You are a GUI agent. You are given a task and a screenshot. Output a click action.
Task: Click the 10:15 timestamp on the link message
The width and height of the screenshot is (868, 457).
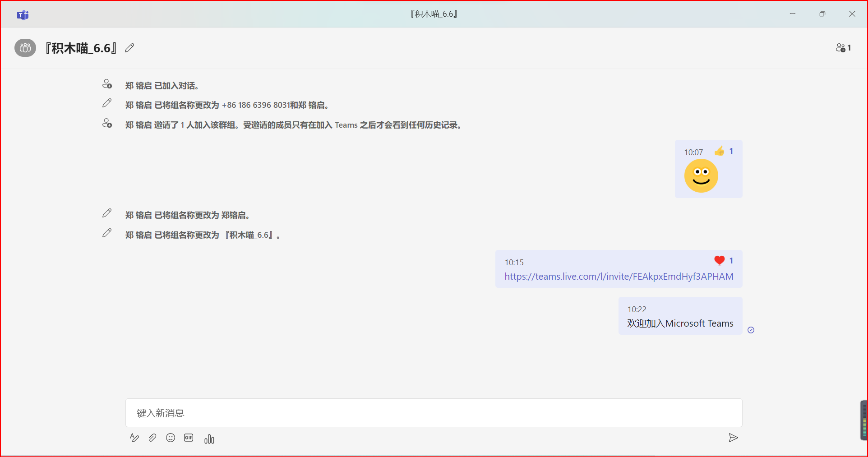pos(514,263)
